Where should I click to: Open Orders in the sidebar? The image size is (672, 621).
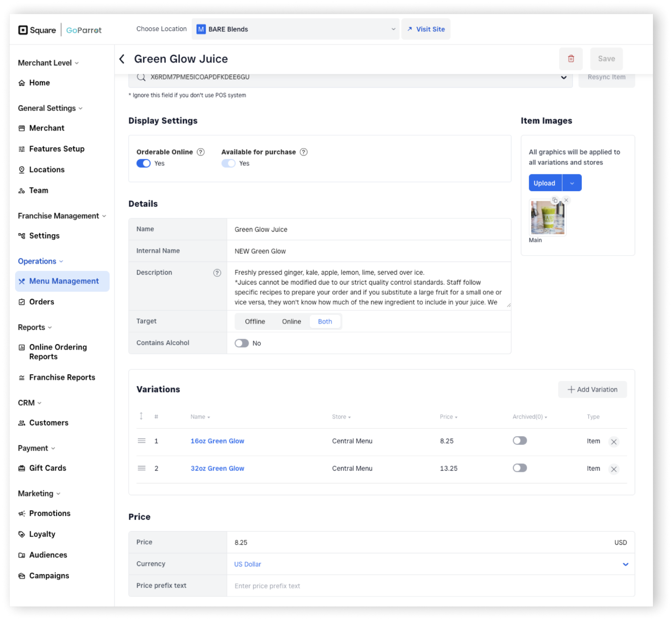(41, 302)
